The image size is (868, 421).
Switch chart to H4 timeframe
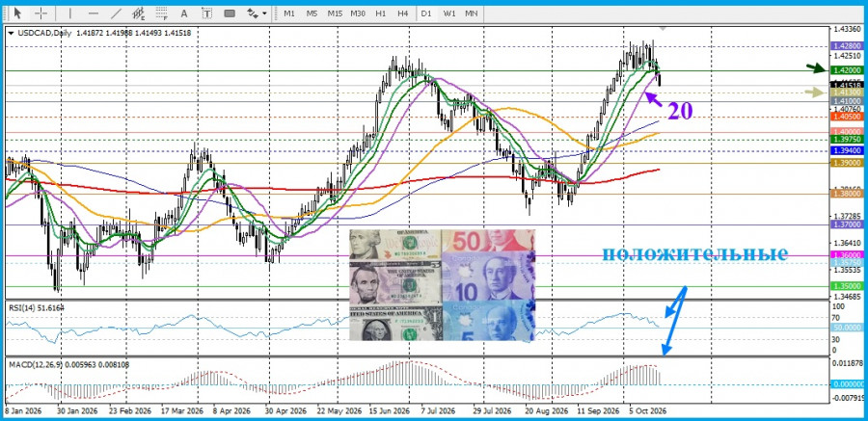[x=403, y=13]
